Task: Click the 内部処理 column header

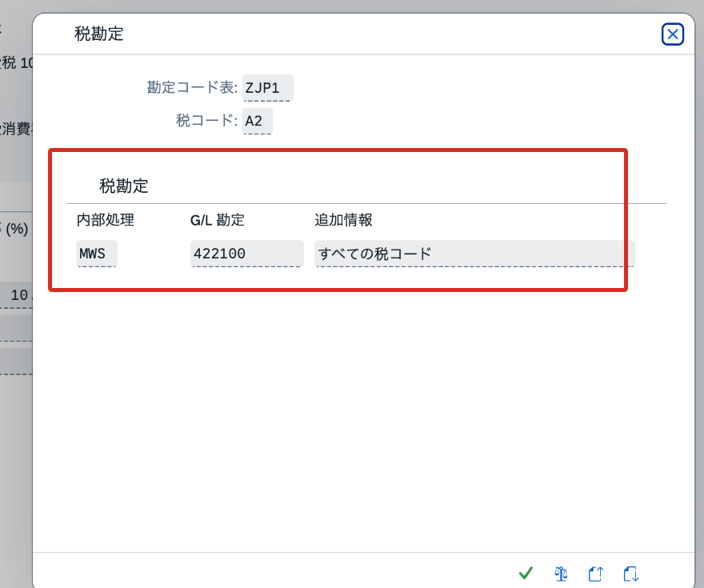Action: pos(106,220)
